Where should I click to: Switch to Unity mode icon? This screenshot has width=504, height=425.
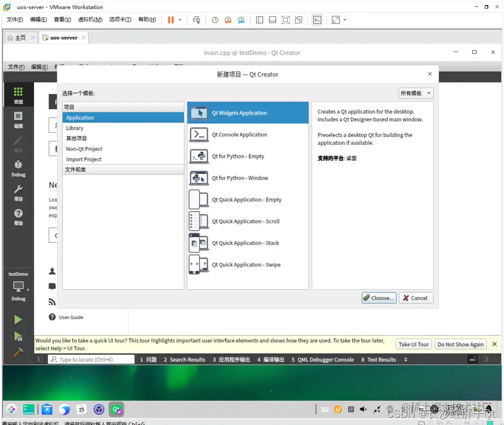(299, 20)
